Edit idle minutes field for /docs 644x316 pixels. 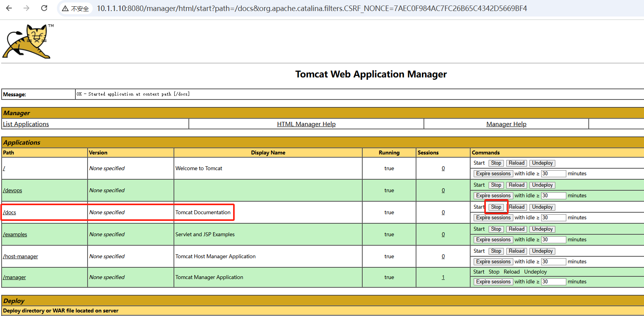553,218
